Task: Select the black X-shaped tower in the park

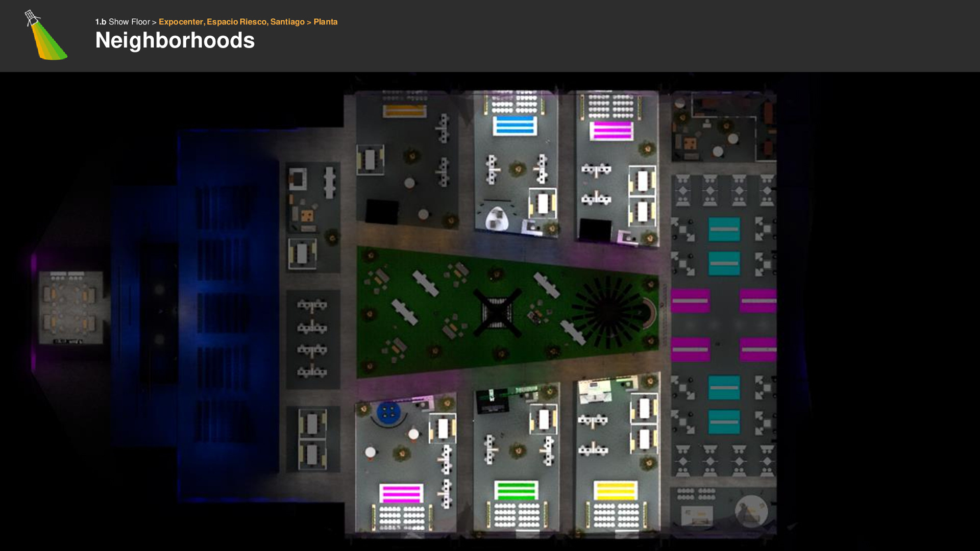Action: [x=497, y=312]
